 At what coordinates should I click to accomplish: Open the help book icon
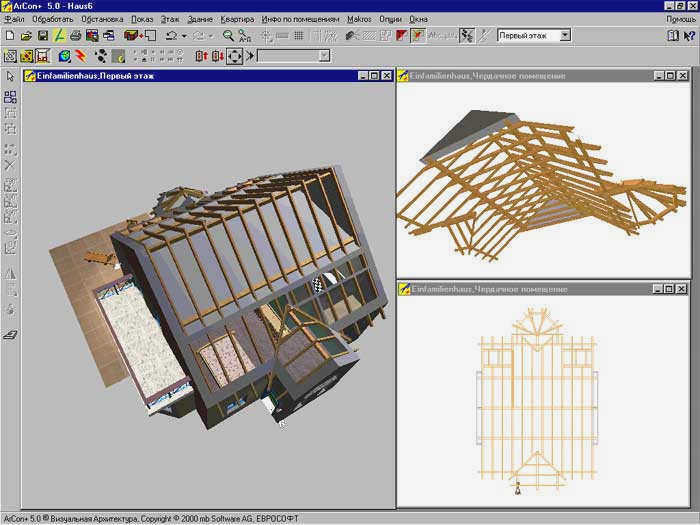(673, 35)
